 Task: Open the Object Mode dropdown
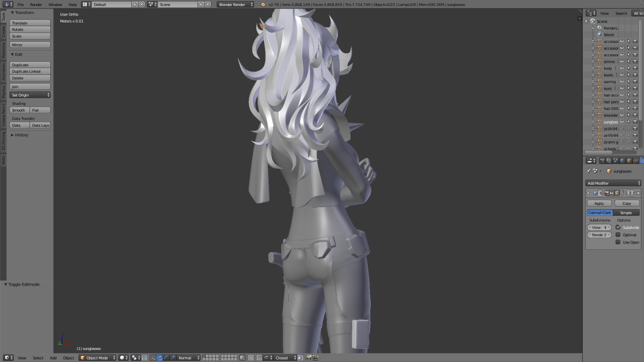pos(98,358)
